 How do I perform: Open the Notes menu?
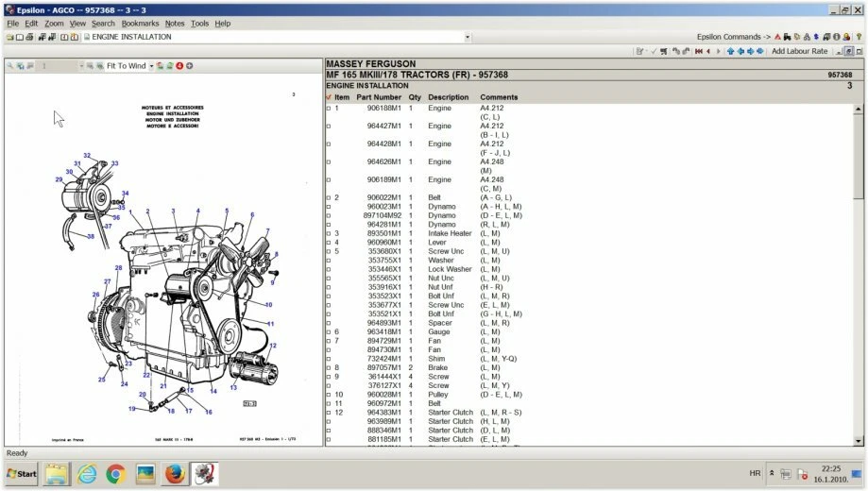coord(175,24)
